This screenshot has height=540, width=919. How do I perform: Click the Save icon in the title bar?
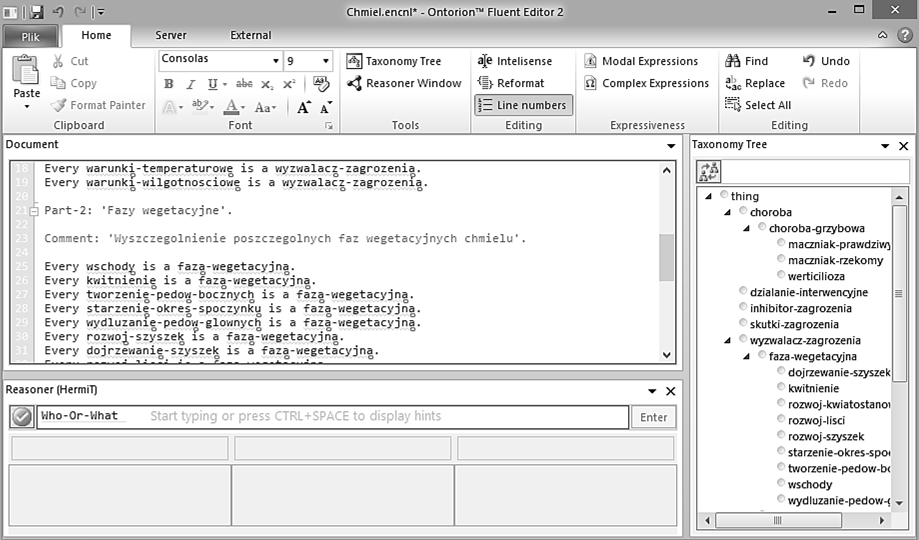pos(36,11)
